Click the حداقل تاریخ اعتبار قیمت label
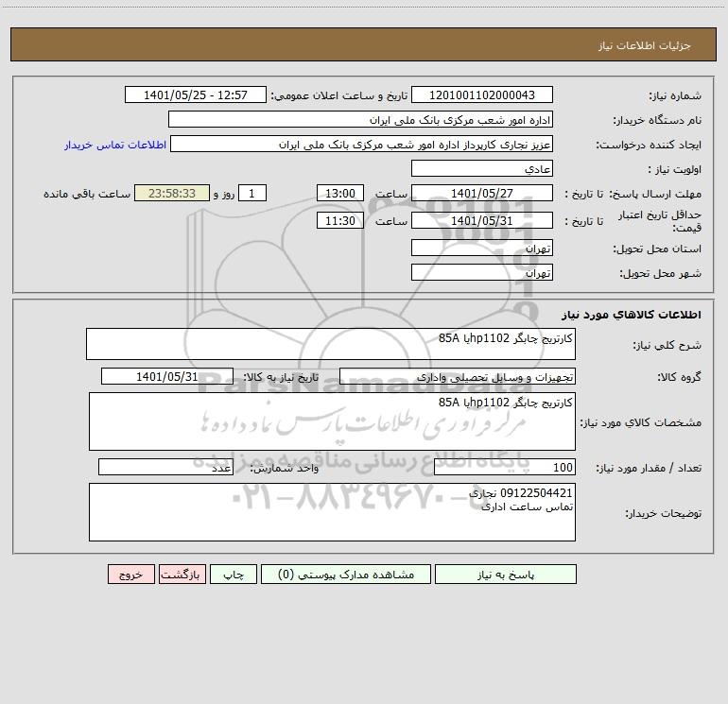728x704 pixels. coord(660,221)
